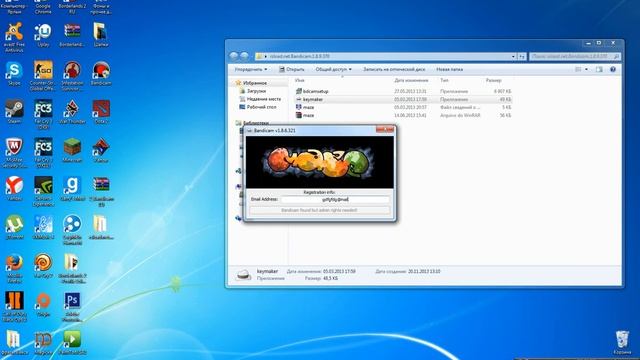640x360 pixels.
Task: Expand the address bar history dropdown arrow
Action: coord(513,56)
